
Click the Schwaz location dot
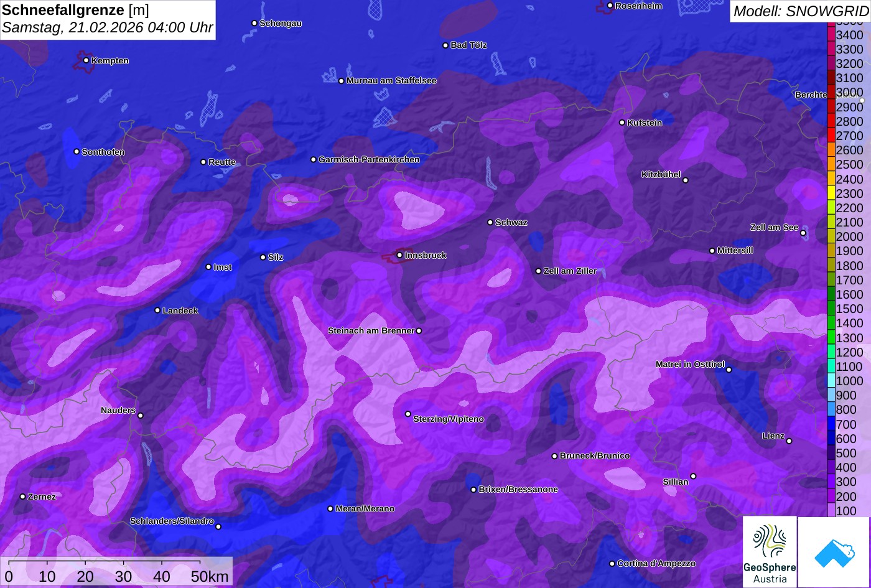point(490,222)
